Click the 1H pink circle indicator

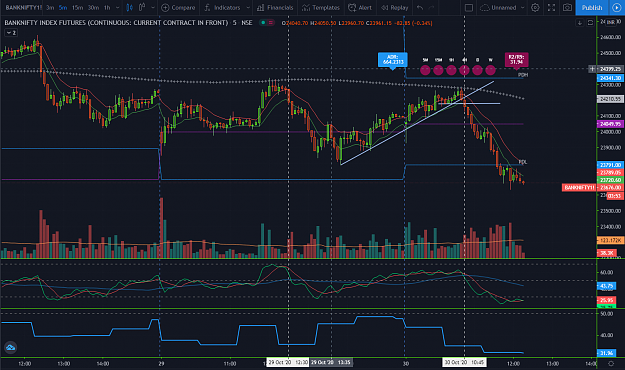pyautogui.click(x=451, y=70)
